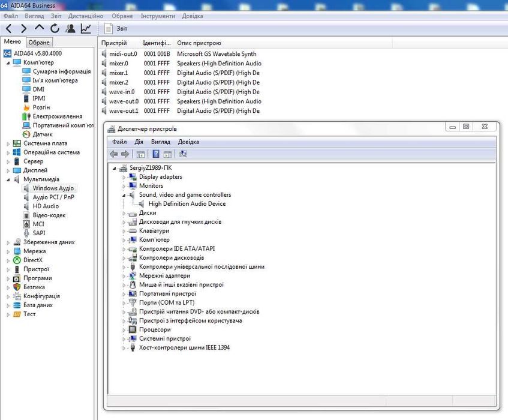Viewport: 508px width, 420px height.
Task: Open Довідка menu in AIDA64
Action: (x=193, y=16)
